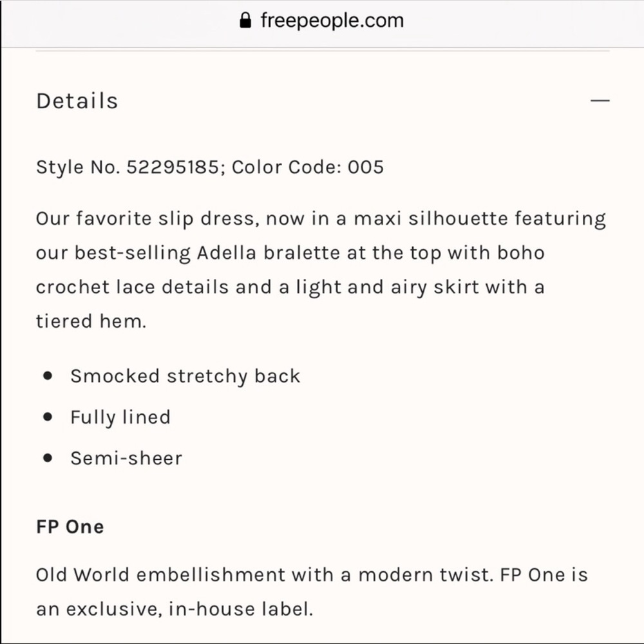
Task: Click the Smocked stretchy back list item
Action: tap(185, 376)
